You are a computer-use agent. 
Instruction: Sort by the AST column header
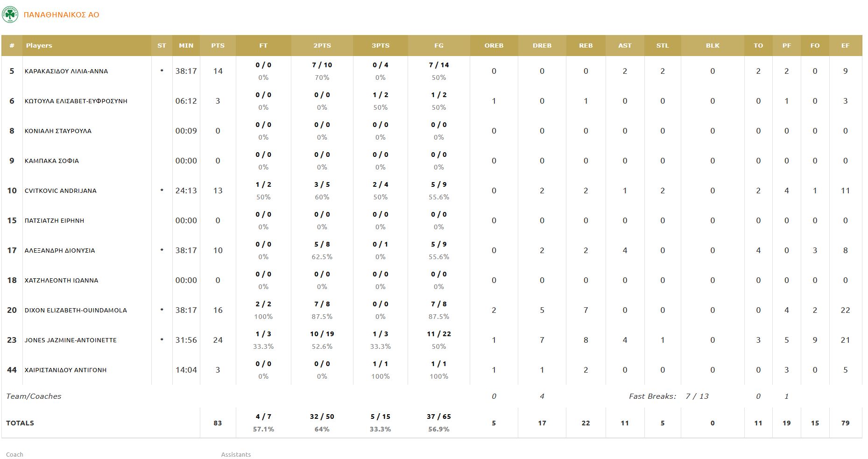[x=625, y=46]
